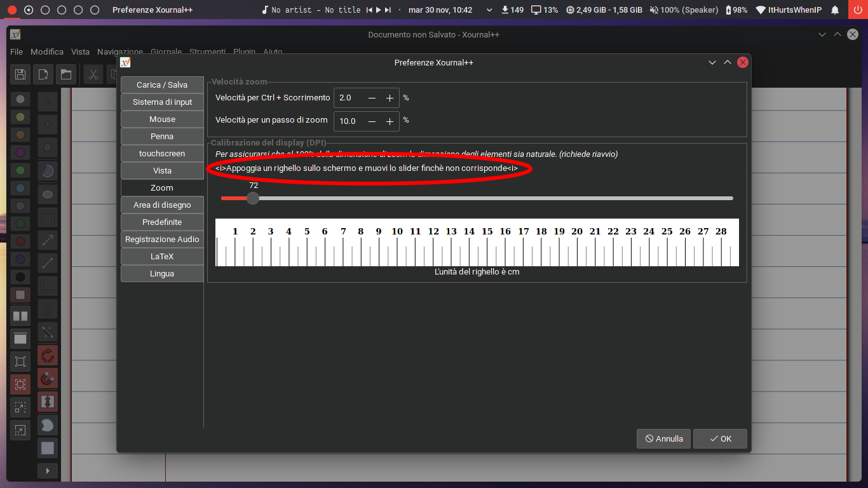Select the spline S-curve tool icon
This screenshot has height=488, width=868.
click(48, 309)
